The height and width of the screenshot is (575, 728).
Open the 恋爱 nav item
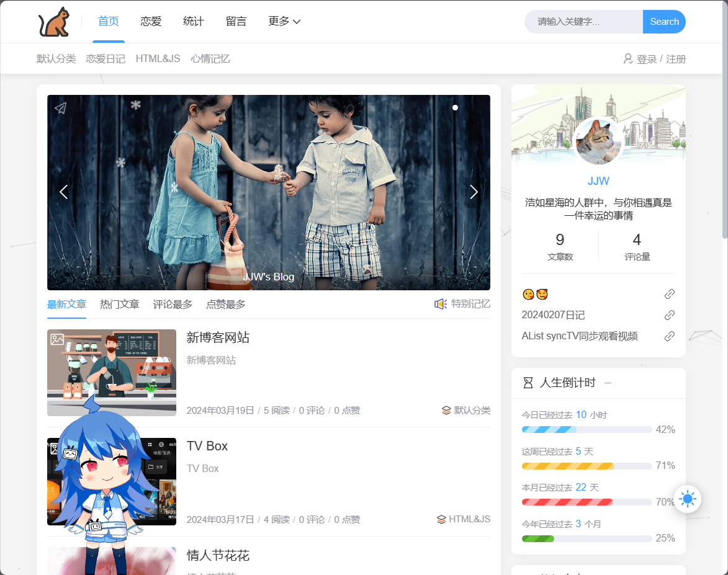click(x=151, y=21)
